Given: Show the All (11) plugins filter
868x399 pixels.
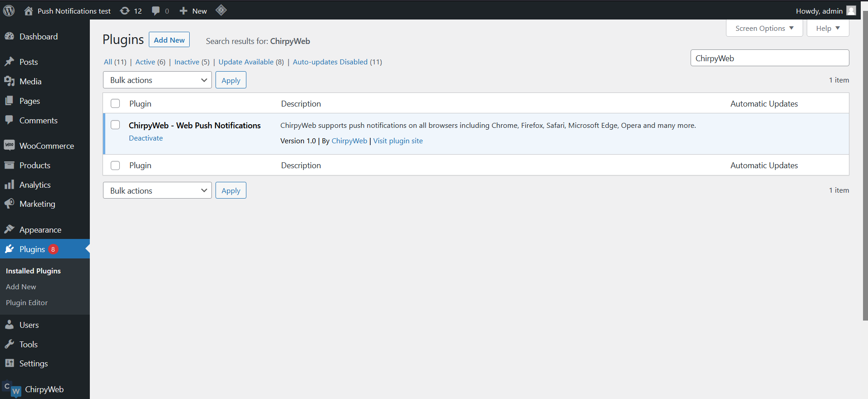Looking at the screenshot, I should [x=115, y=62].
